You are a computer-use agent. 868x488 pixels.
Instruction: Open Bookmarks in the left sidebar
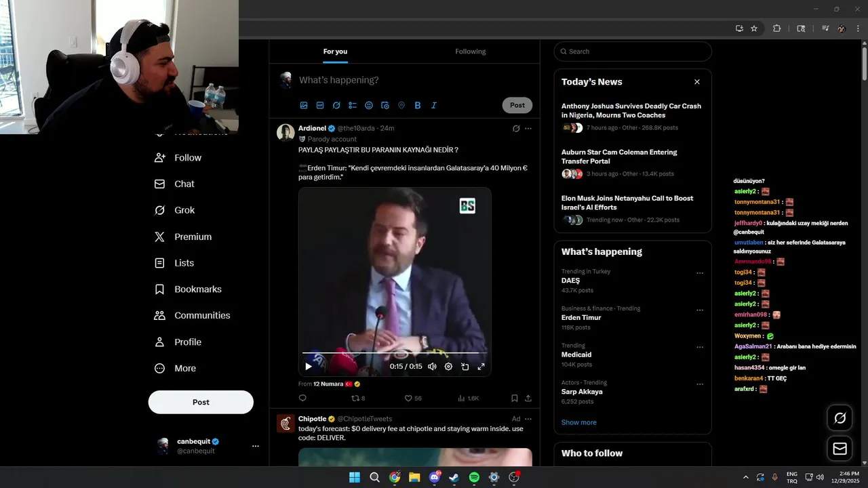189,289
